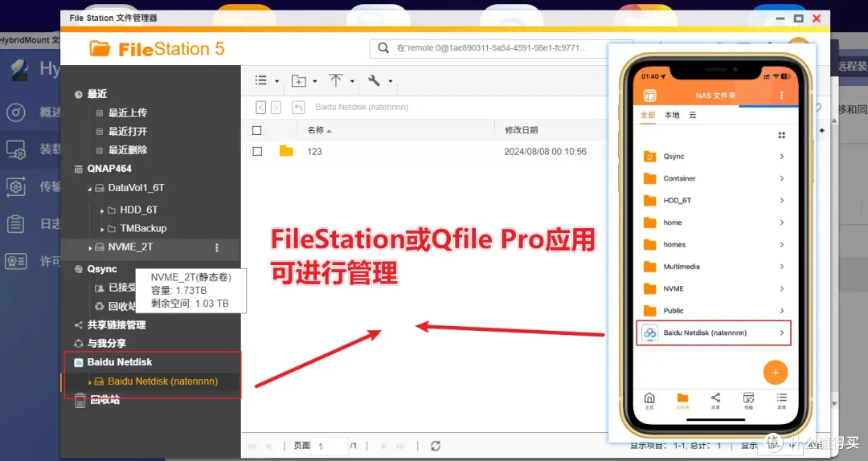Open HDD_6T folder in phone app
868x461 pixels.
click(x=714, y=201)
